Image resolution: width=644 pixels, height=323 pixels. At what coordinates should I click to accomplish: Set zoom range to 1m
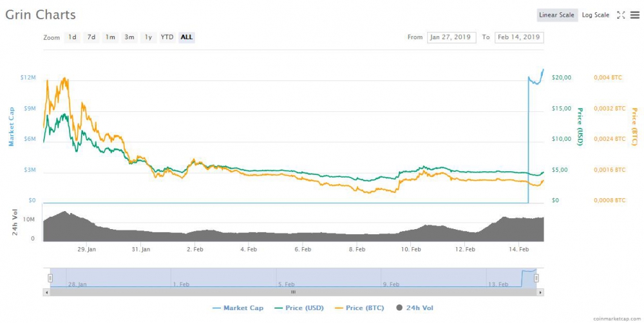[110, 37]
